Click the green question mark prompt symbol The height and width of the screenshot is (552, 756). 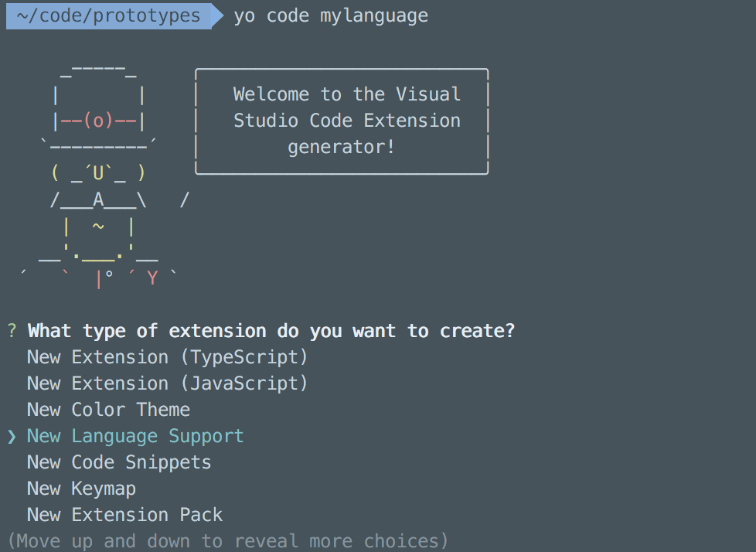12,331
